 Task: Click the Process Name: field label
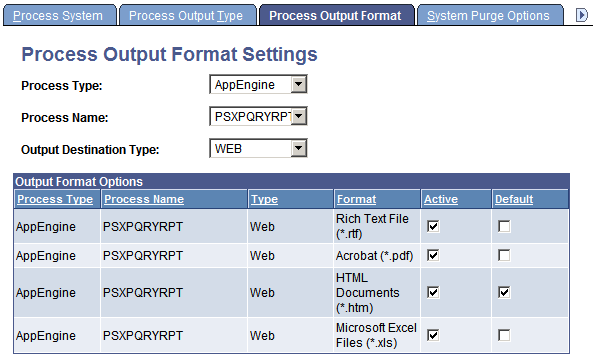65,118
